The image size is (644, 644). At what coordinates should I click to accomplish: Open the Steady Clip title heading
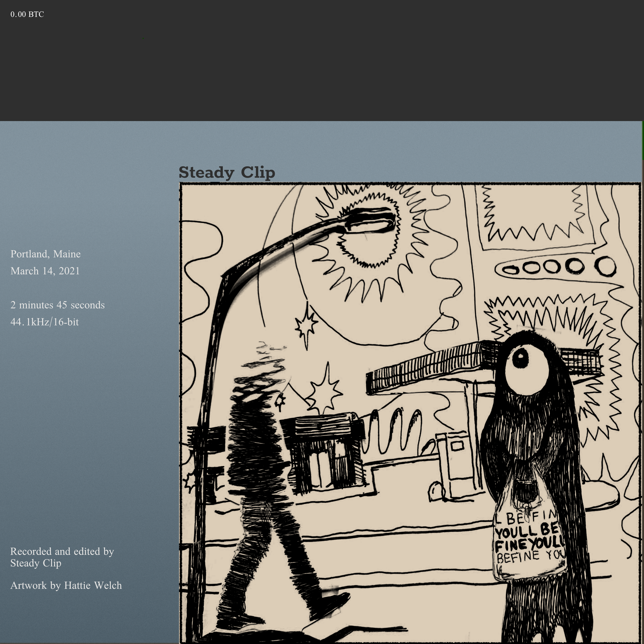(227, 173)
